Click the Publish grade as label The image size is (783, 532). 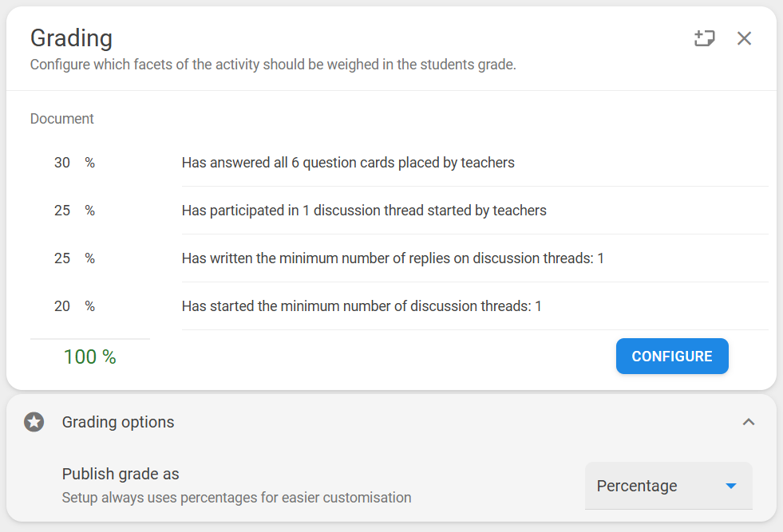tap(121, 474)
